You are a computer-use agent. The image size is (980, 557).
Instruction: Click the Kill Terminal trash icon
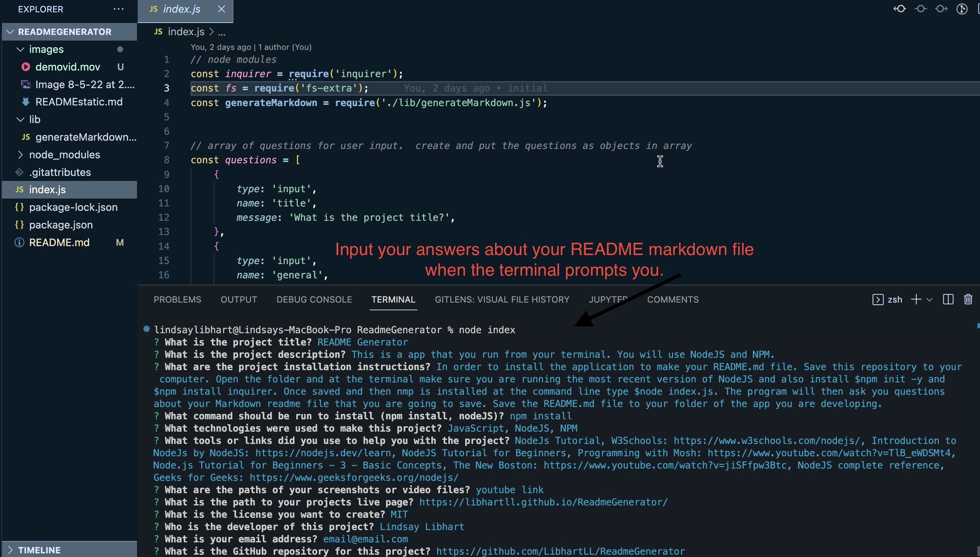[968, 299]
